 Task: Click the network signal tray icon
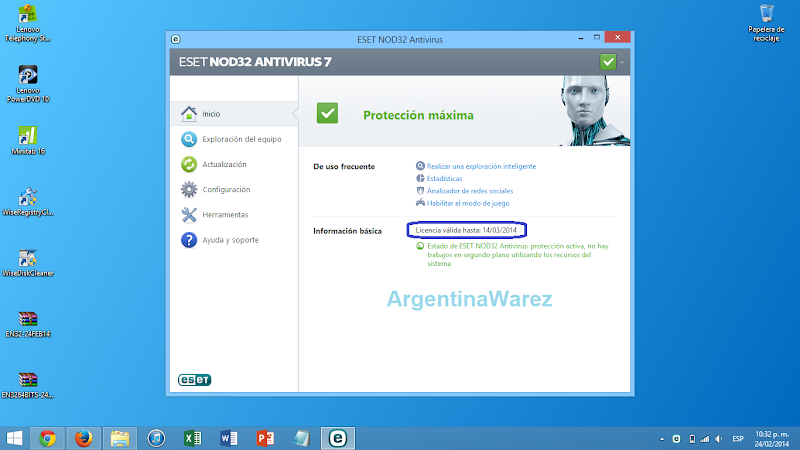tap(705, 439)
